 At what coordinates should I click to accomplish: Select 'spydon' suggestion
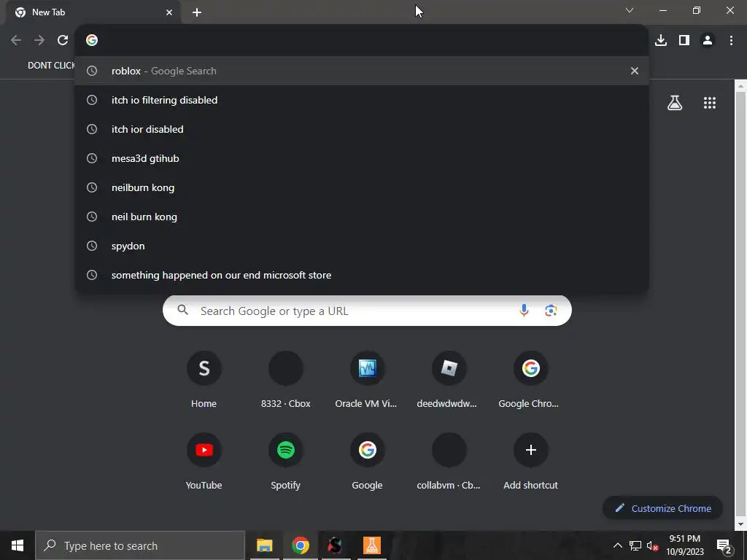tap(362, 246)
